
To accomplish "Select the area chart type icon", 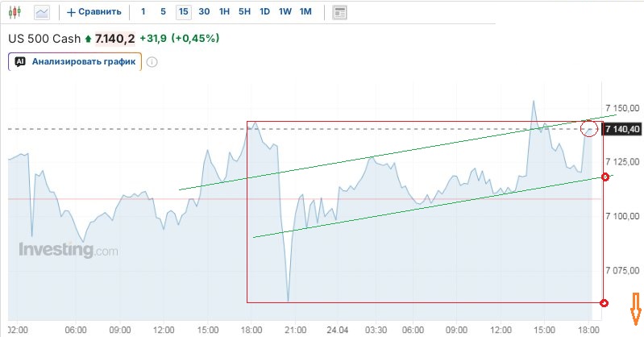I will pyautogui.click(x=42, y=12).
